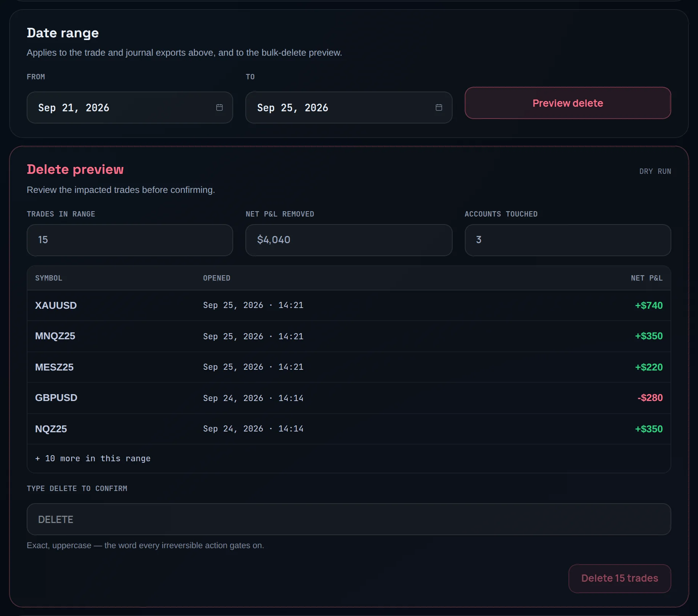Click the DELETE confirmation text field
The image size is (698, 616).
[349, 519]
